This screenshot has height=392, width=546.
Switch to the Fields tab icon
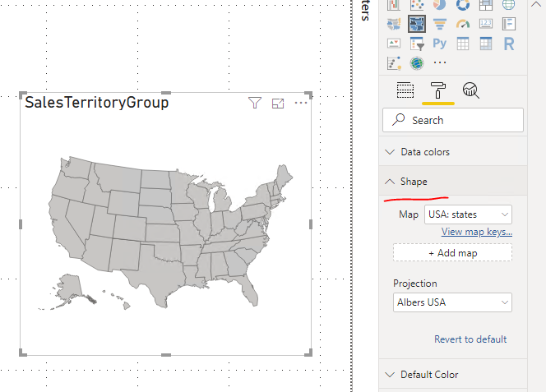click(x=405, y=90)
